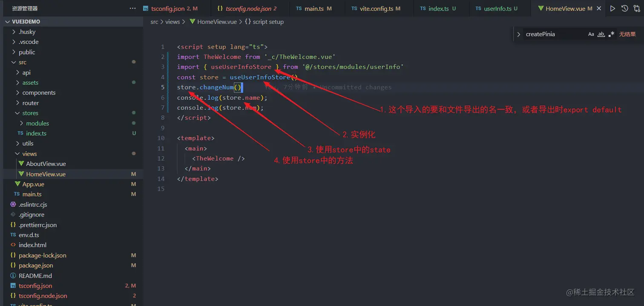
Task: Click the script setup breadcrumb segment
Action: click(x=264, y=22)
